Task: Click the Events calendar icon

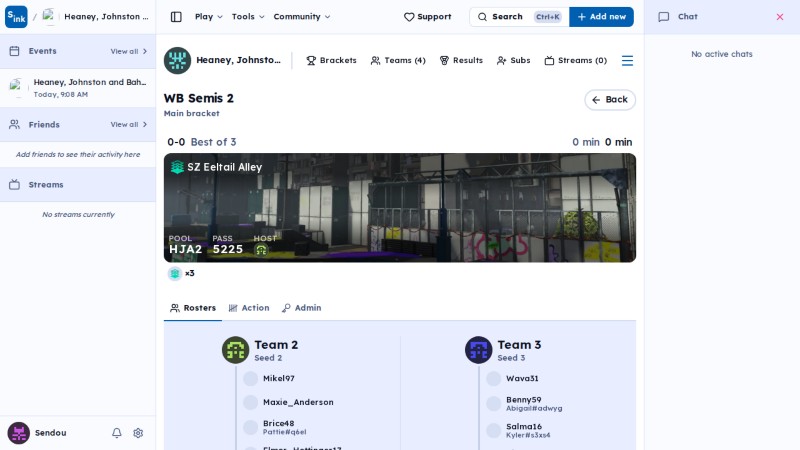Action: click(14, 51)
